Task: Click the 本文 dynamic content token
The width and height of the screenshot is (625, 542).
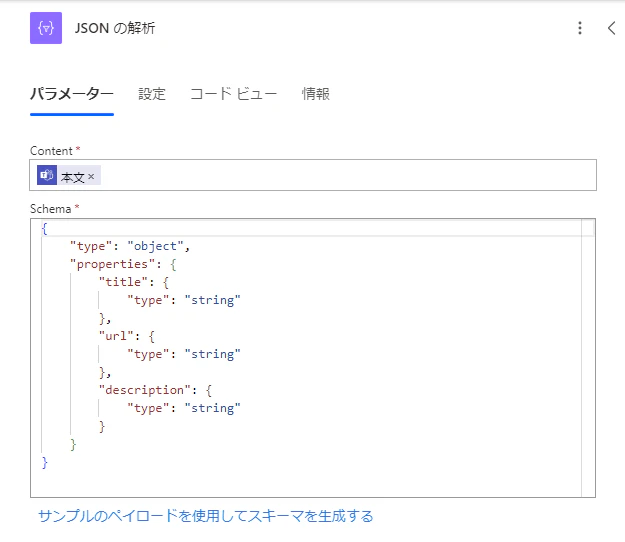Action: (69, 175)
